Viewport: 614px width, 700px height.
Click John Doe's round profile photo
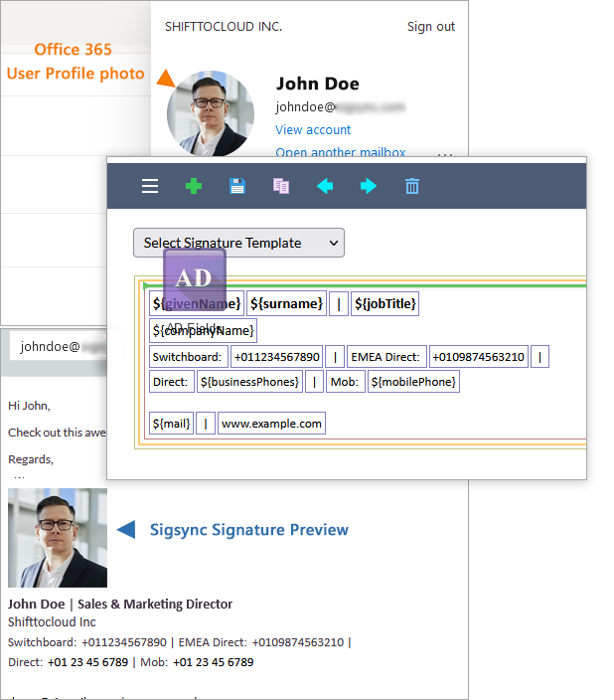point(210,113)
